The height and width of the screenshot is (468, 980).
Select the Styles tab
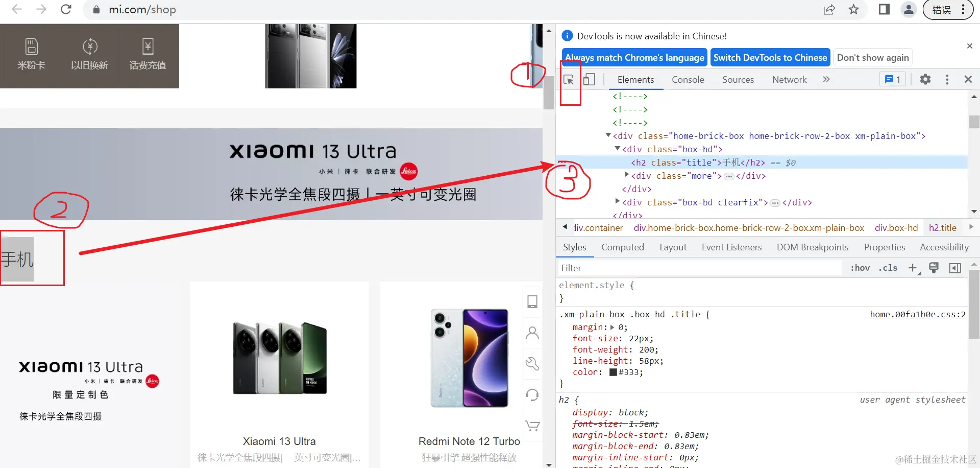pyautogui.click(x=574, y=247)
